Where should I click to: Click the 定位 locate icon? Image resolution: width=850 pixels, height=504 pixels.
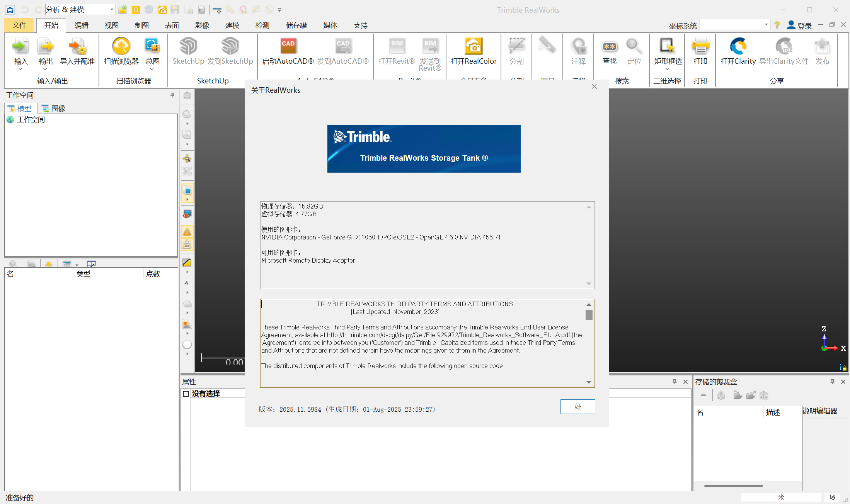[634, 47]
